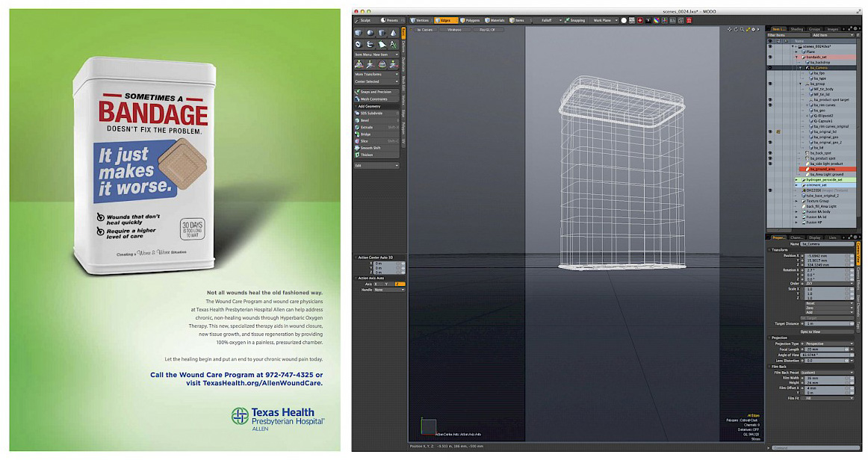Select the Sphere primitive tool icon
The image size is (868, 460).
click(x=371, y=33)
